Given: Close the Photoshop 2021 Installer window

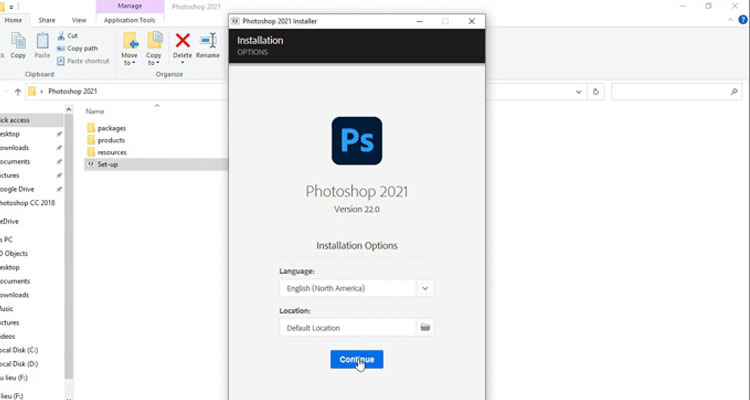Looking at the screenshot, I should point(472,21).
